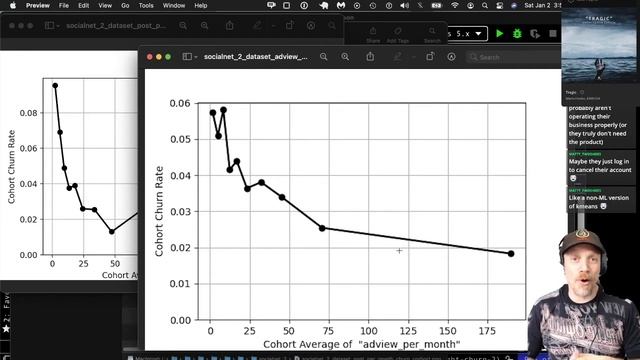Zoom in on the adview chart window
The height and width of the screenshot is (360, 640).
click(x=345, y=57)
